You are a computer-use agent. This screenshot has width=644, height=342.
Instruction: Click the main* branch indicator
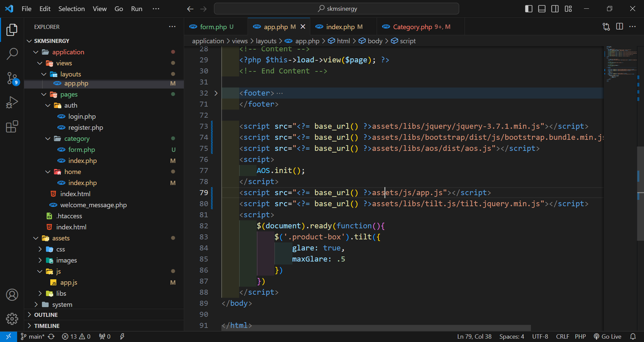coord(33,336)
